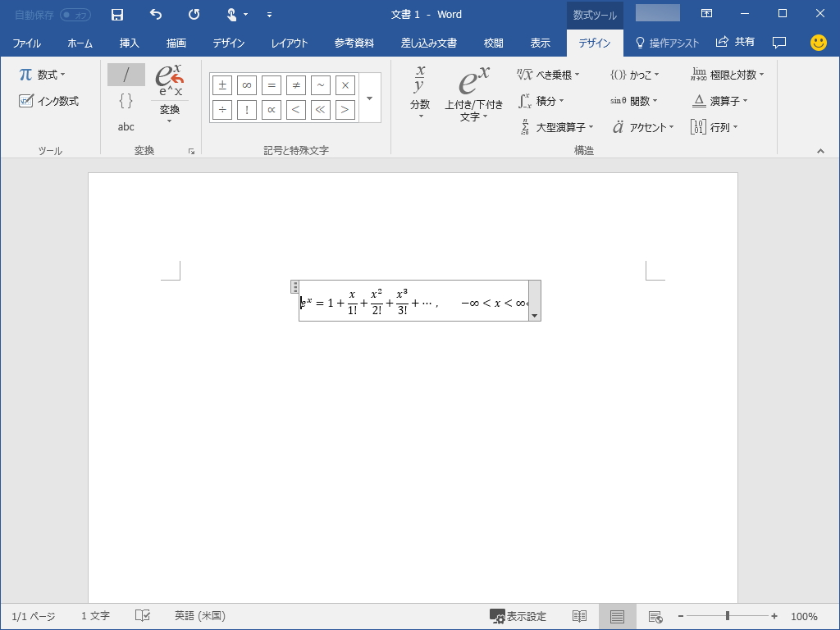Toggle Normal Text with the abc button
The image size is (840, 630).
tap(126, 127)
